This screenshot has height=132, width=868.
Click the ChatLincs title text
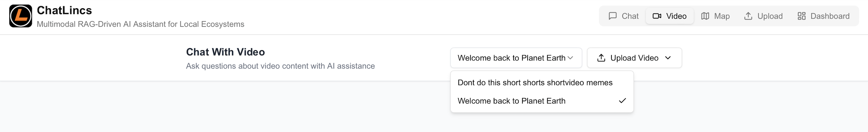[64, 10]
